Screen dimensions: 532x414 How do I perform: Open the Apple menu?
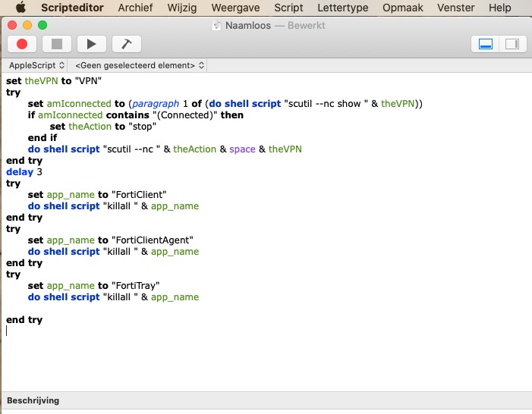(20, 8)
